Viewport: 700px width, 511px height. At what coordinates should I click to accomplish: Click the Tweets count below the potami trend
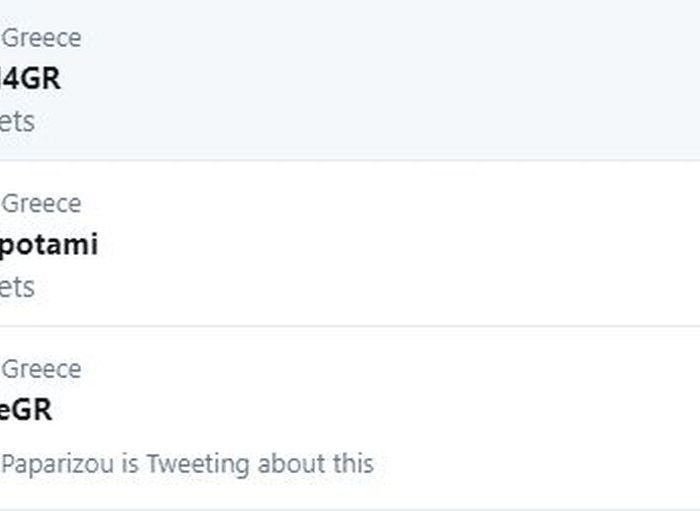17,287
